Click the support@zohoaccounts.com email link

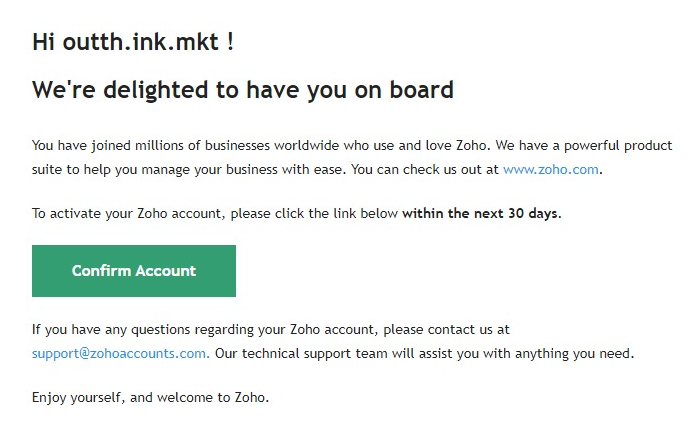[119, 353]
